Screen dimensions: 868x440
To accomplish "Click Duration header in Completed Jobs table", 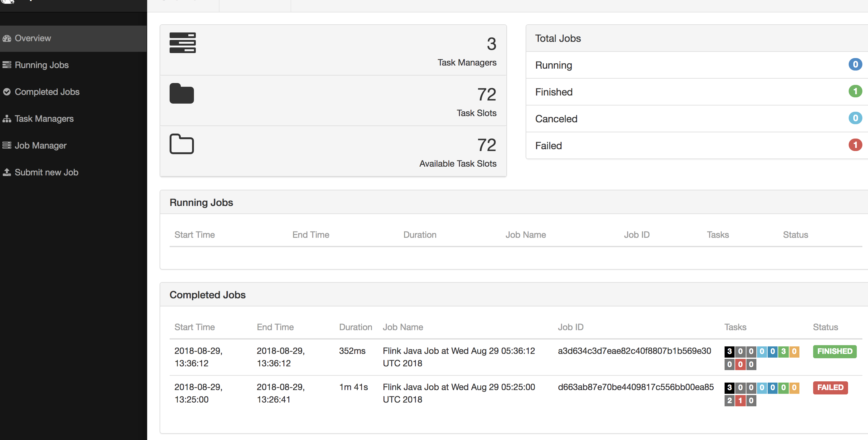I will coord(355,327).
